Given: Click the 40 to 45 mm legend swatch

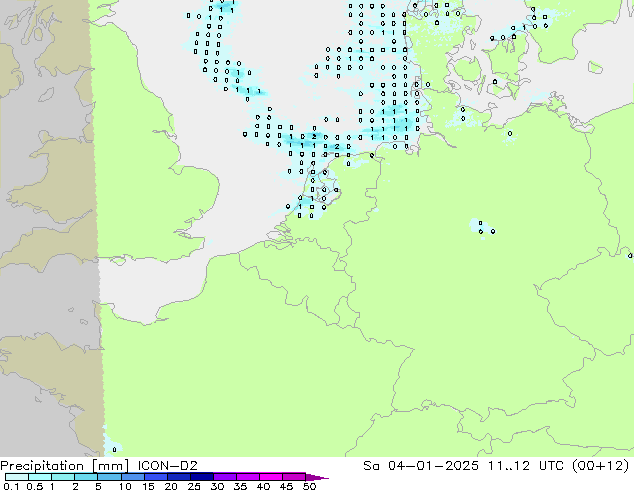Looking at the screenshot, I should point(271,477).
